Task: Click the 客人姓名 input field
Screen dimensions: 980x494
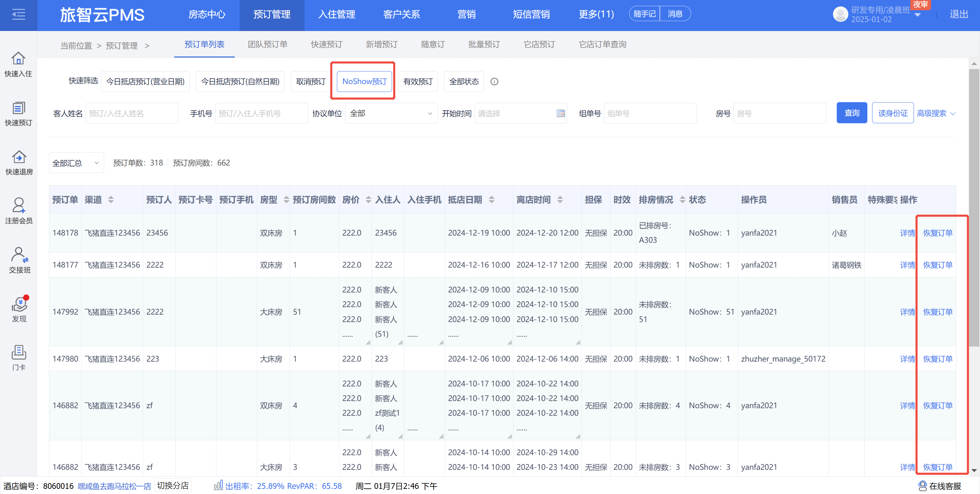Action: 132,113
